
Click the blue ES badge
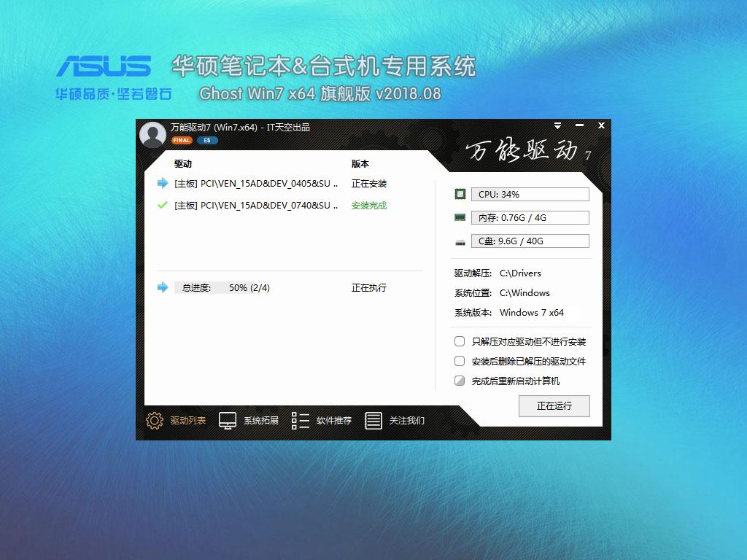(207, 141)
